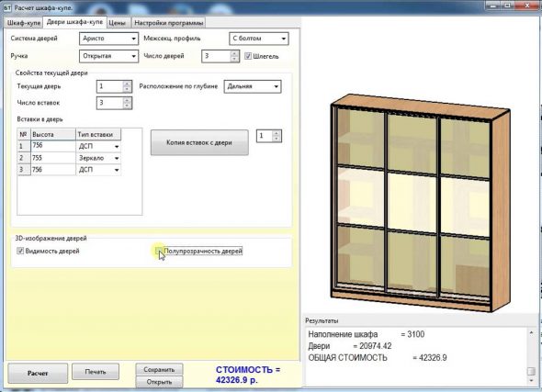Increase the Число вставок spinner value
Image resolution: width=542 pixels, height=392 pixels.
tap(127, 100)
